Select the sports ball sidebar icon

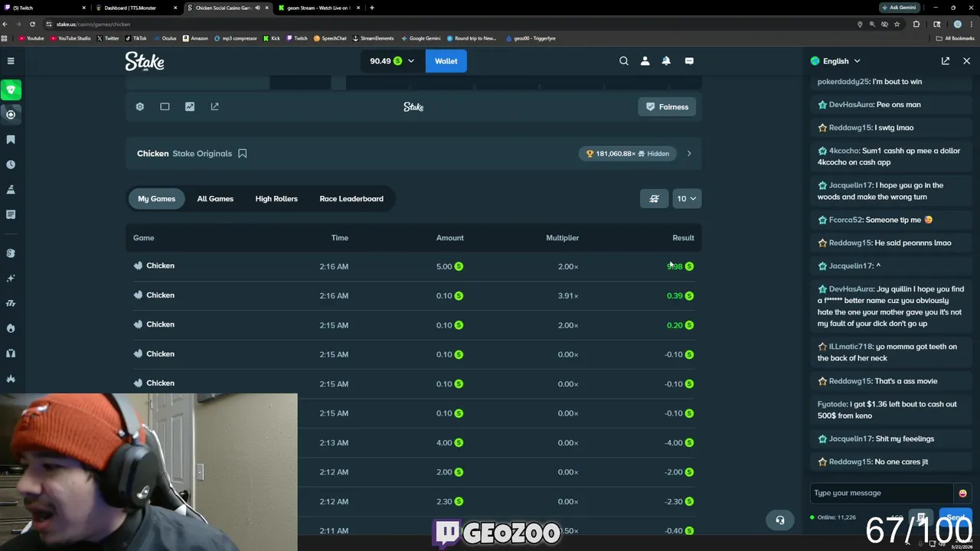point(11,114)
